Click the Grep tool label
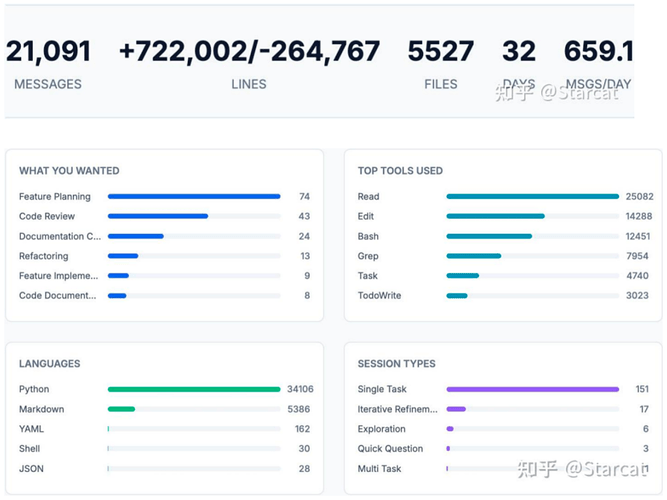 (x=369, y=256)
